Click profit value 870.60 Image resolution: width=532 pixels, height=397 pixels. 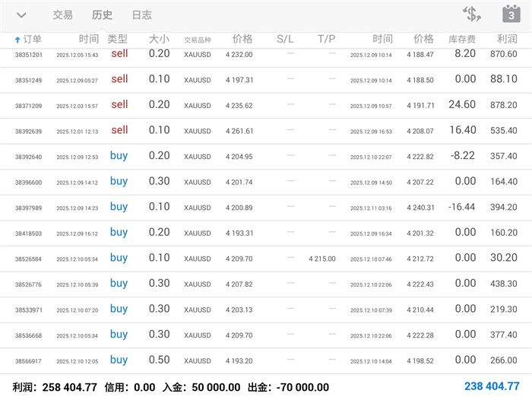point(503,54)
